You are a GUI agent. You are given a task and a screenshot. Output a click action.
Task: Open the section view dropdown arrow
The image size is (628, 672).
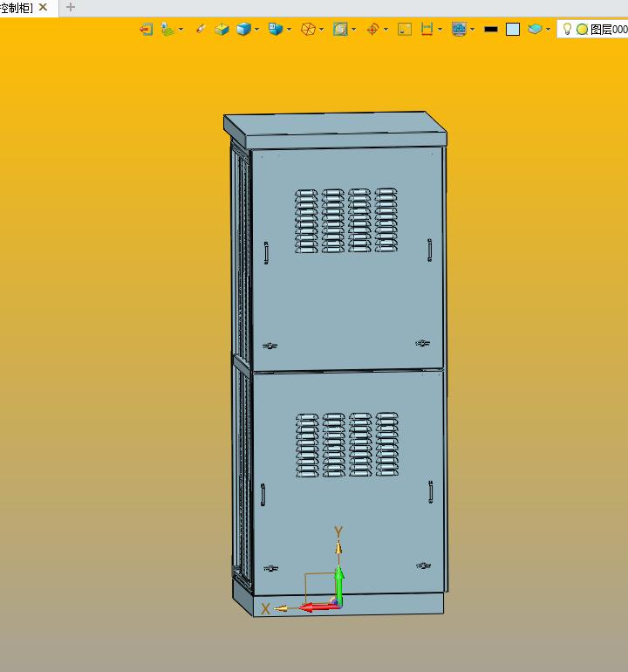click(x=354, y=30)
